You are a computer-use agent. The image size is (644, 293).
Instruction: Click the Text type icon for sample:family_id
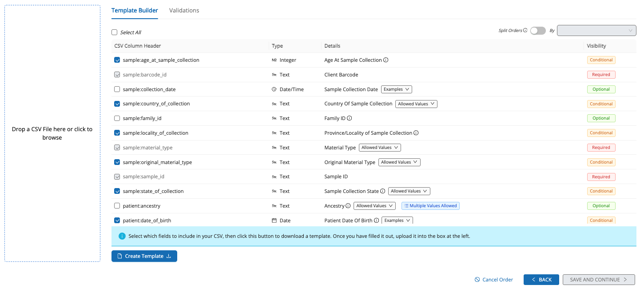click(x=274, y=118)
